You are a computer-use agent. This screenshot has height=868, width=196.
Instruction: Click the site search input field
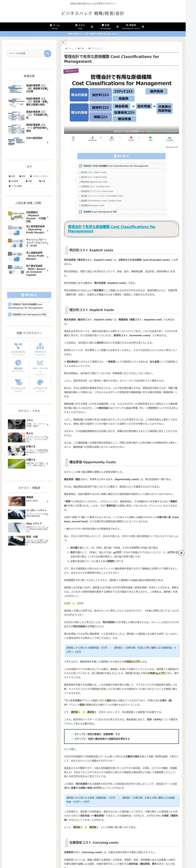point(26,53)
